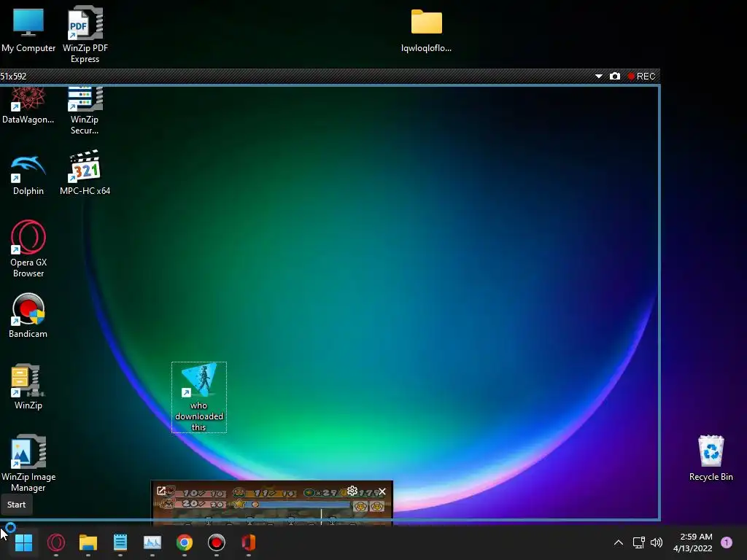The width and height of the screenshot is (747, 560).
Task: Select the MPC-HC x64 shortcut
Action: [x=85, y=172]
